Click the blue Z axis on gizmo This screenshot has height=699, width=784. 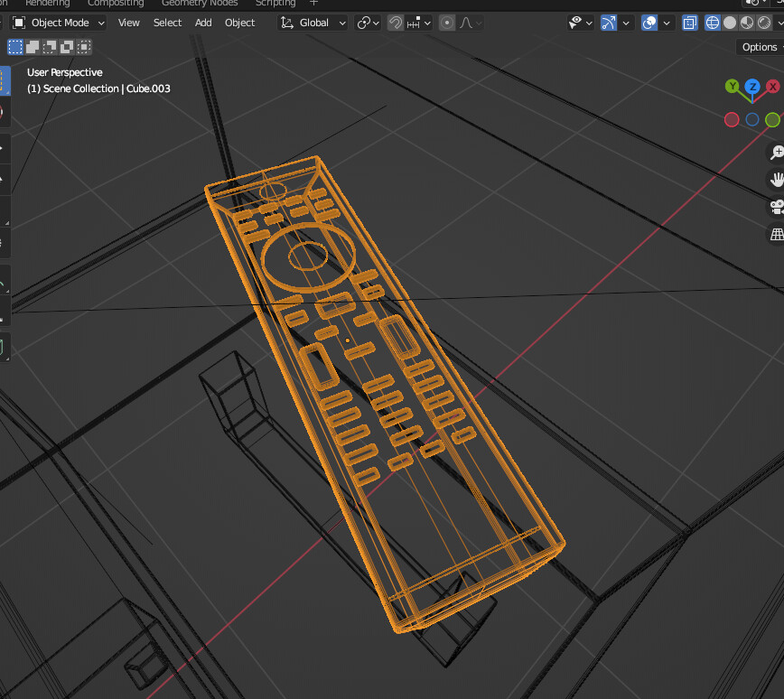point(751,86)
